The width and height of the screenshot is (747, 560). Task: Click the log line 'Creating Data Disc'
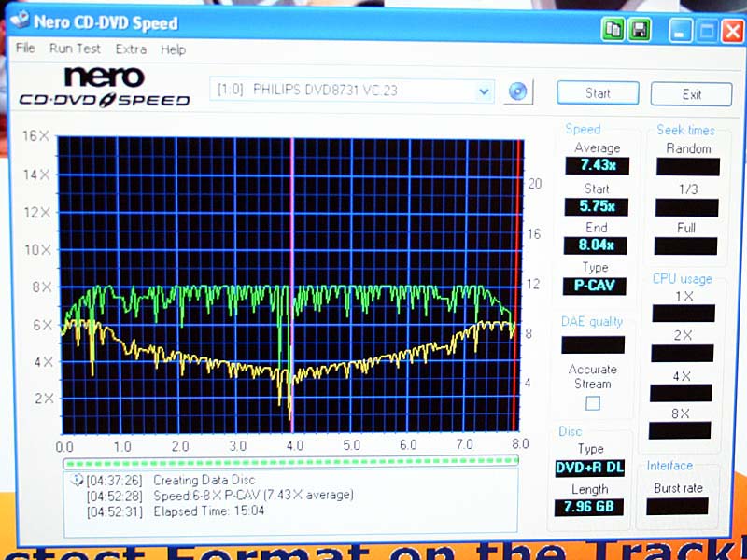coord(204,480)
